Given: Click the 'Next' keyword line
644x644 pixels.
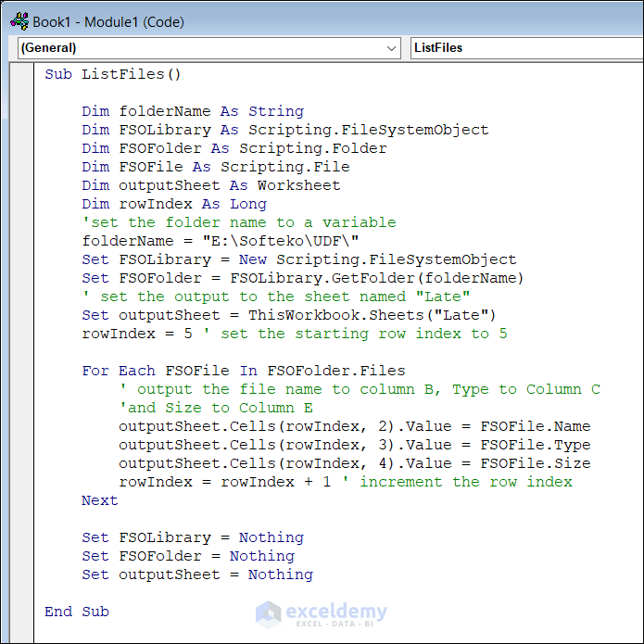Looking at the screenshot, I should [100, 500].
